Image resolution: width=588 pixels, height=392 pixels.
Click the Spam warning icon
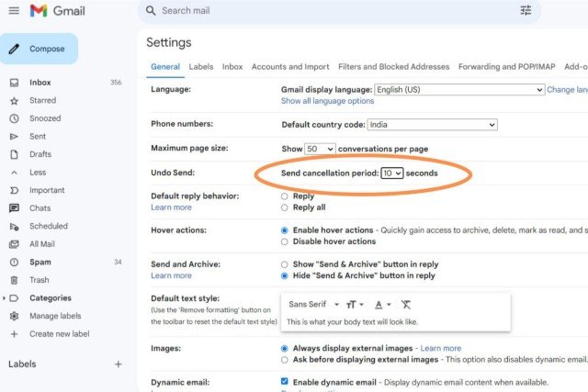click(14, 263)
